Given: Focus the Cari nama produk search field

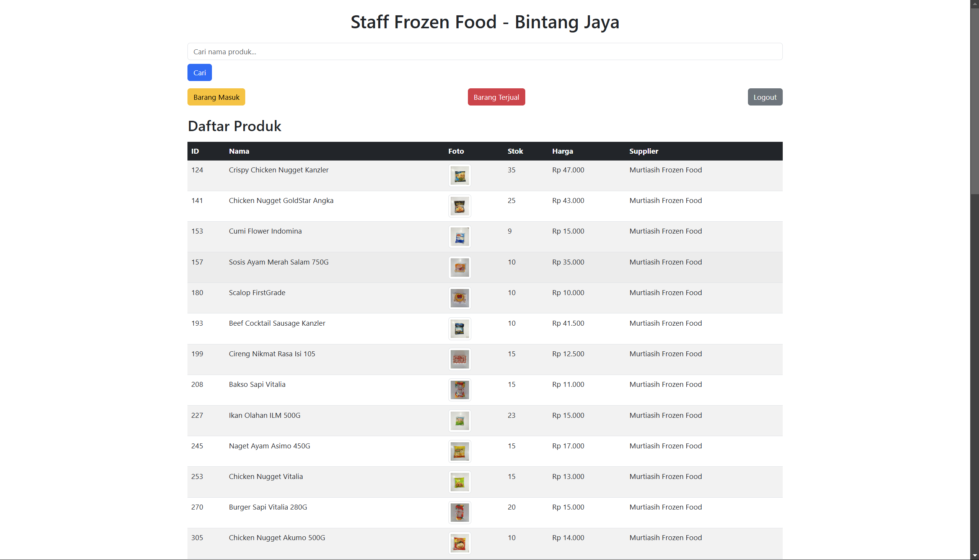Looking at the screenshot, I should point(484,52).
